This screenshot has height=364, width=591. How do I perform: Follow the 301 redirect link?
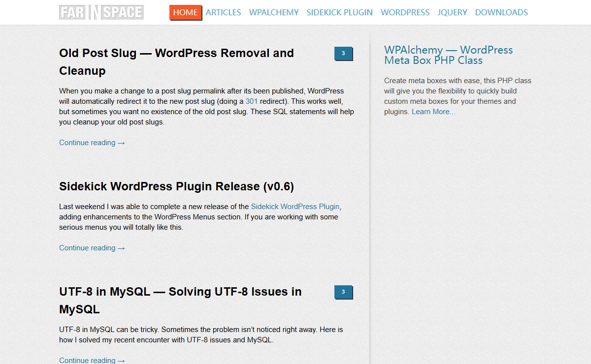point(252,101)
